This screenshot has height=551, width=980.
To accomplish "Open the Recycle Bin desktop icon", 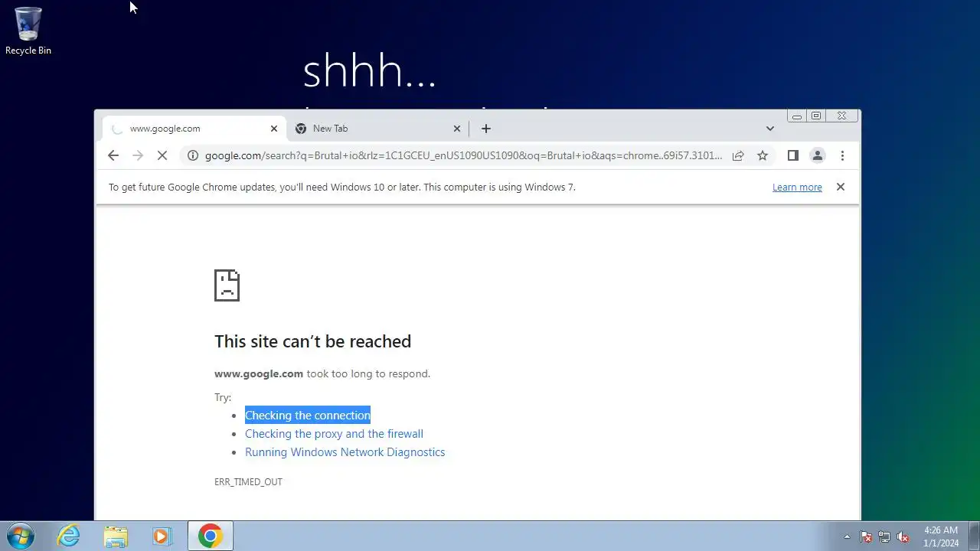I will (x=28, y=31).
